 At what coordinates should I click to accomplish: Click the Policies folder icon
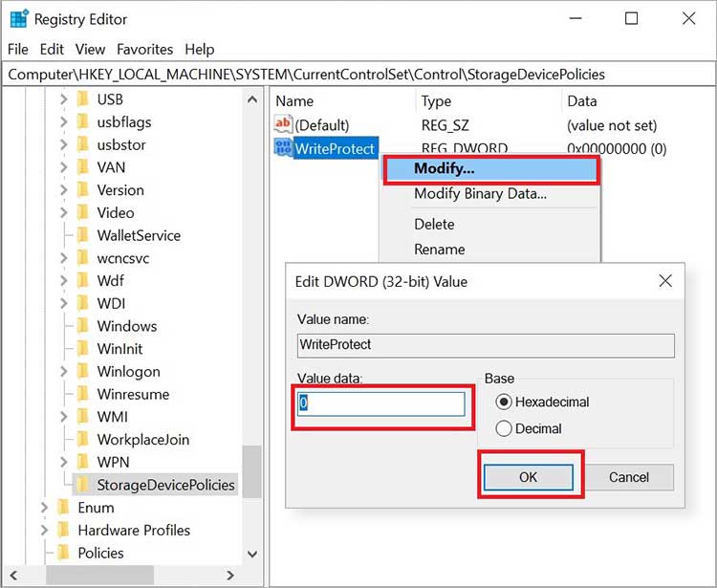click(x=63, y=553)
